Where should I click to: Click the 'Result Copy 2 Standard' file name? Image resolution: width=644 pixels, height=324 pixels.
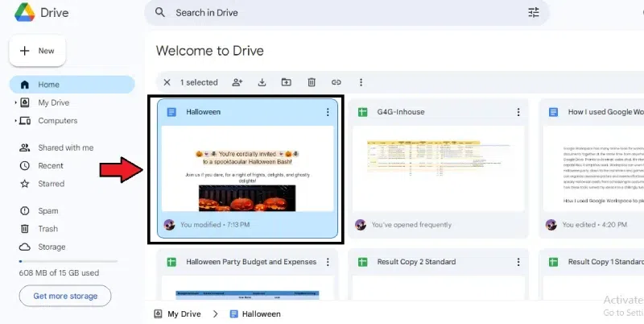click(416, 262)
